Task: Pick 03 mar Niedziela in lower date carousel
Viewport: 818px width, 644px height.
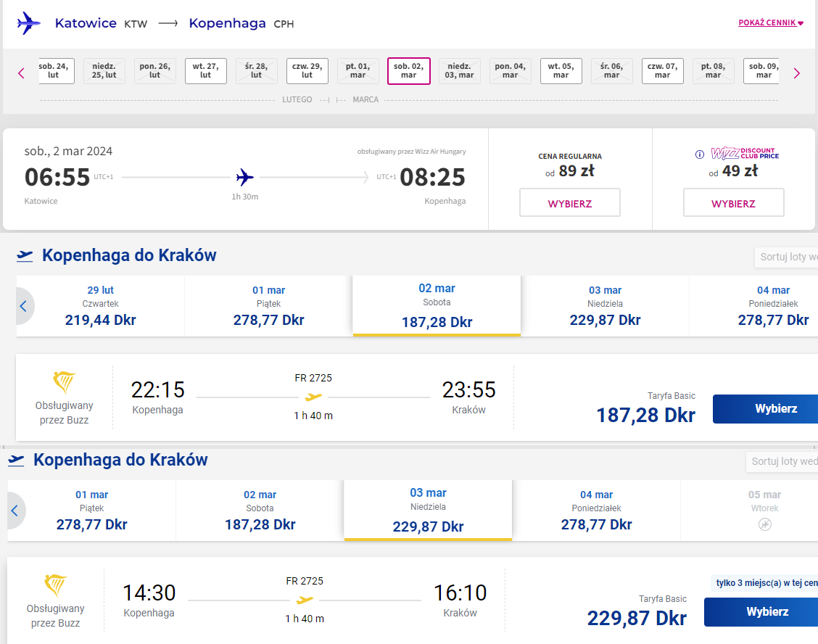Action: point(428,511)
